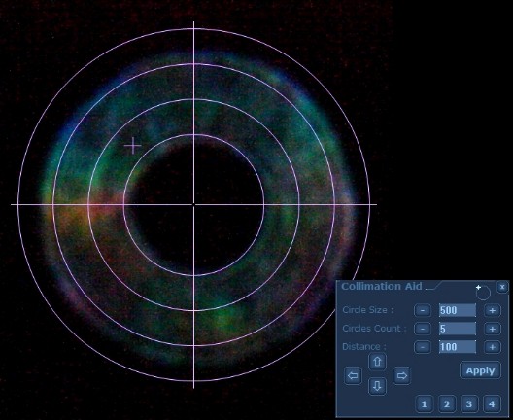
Task: Click the up arrow move button
Action: point(377,362)
